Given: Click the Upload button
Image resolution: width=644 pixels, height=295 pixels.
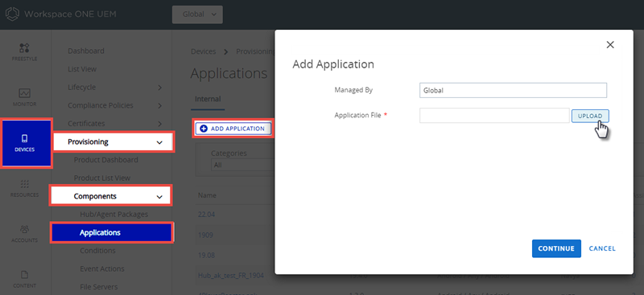Looking at the screenshot, I should pyautogui.click(x=590, y=116).
